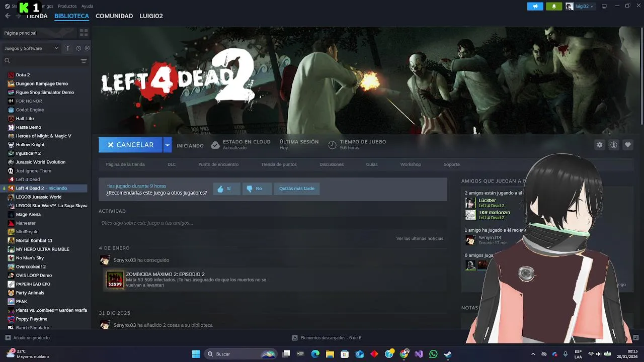Open the Punto de encuentro tab
Screen dimensions: 644x362
click(x=218, y=164)
